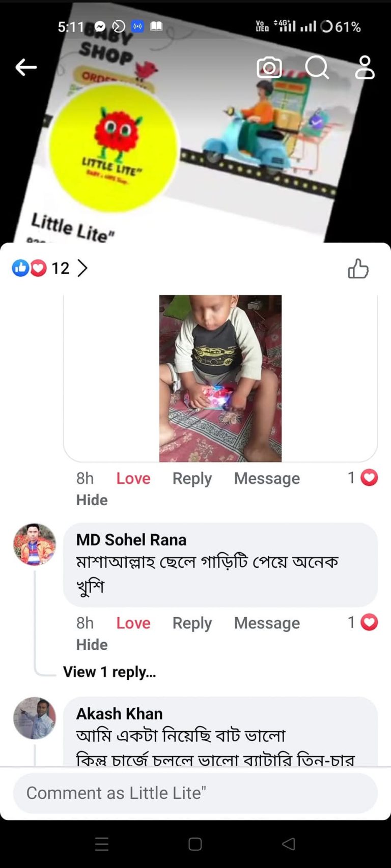This screenshot has width=391, height=868.
Task: Hide MD Sohel Rana's comment
Action: tap(92, 645)
